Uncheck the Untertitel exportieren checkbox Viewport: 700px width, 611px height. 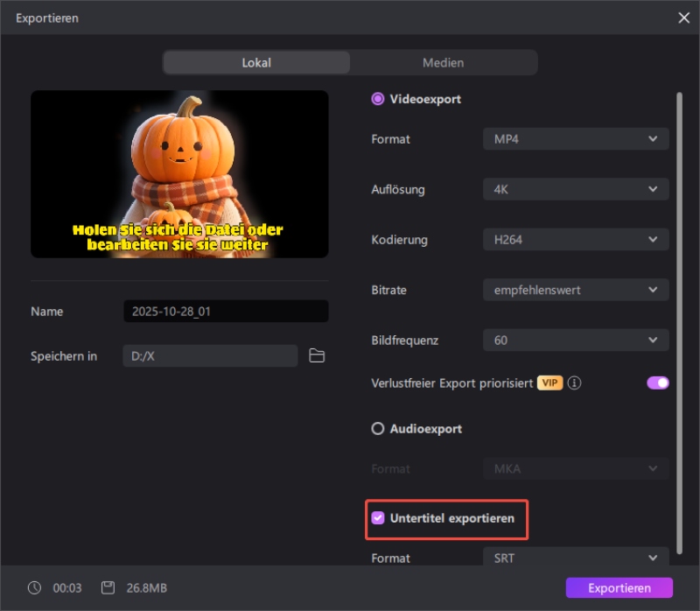point(378,518)
